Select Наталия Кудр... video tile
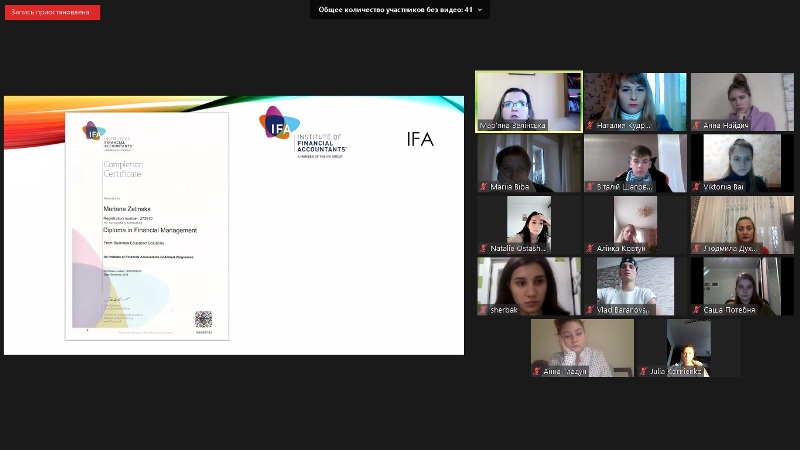This screenshot has width=800, height=450. tap(635, 102)
